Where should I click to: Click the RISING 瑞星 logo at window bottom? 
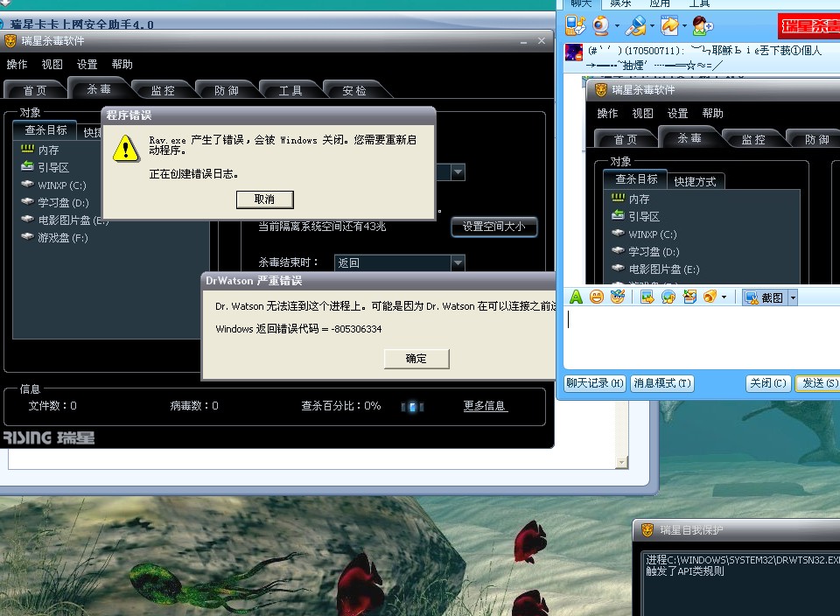(49, 437)
